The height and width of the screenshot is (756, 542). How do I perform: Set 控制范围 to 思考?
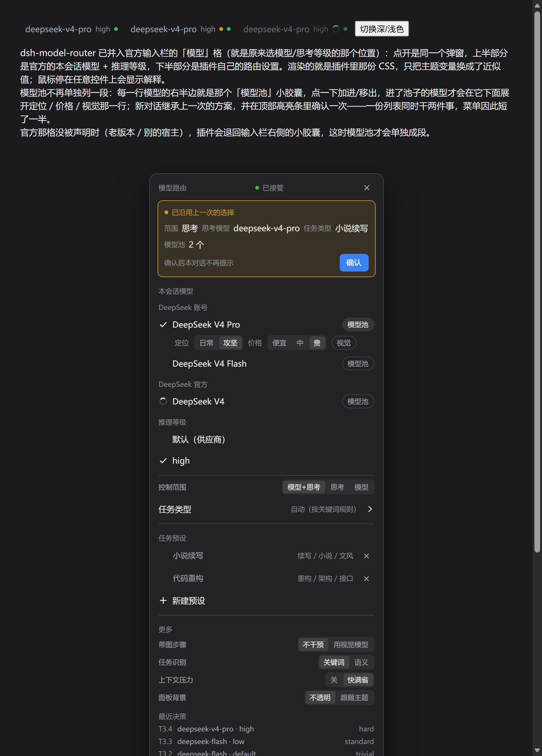pyautogui.click(x=337, y=487)
